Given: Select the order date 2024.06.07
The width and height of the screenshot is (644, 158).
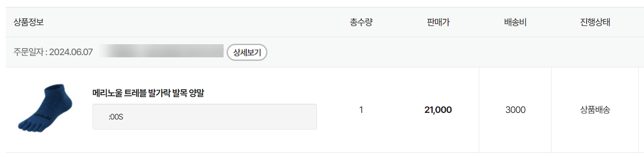Looking at the screenshot, I should (71, 53).
